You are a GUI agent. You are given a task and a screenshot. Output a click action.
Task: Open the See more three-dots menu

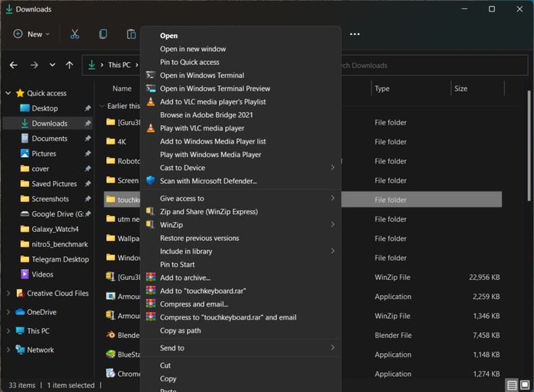click(x=355, y=34)
